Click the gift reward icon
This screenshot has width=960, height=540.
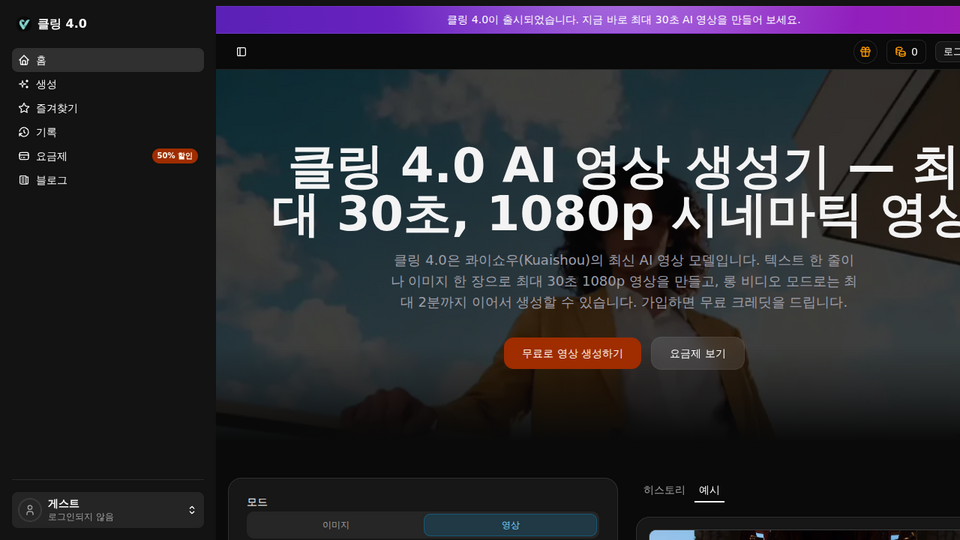pyautogui.click(x=865, y=52)
